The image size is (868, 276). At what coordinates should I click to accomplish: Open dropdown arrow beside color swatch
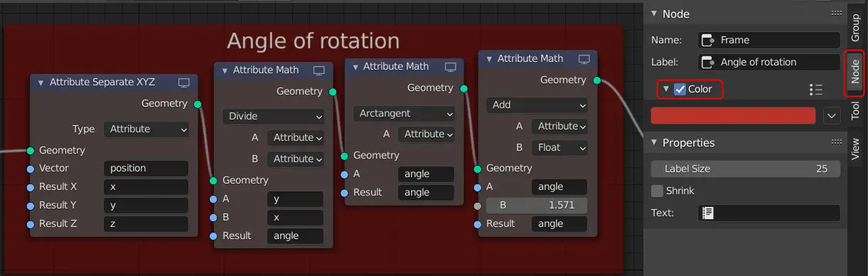click(832, 115)
